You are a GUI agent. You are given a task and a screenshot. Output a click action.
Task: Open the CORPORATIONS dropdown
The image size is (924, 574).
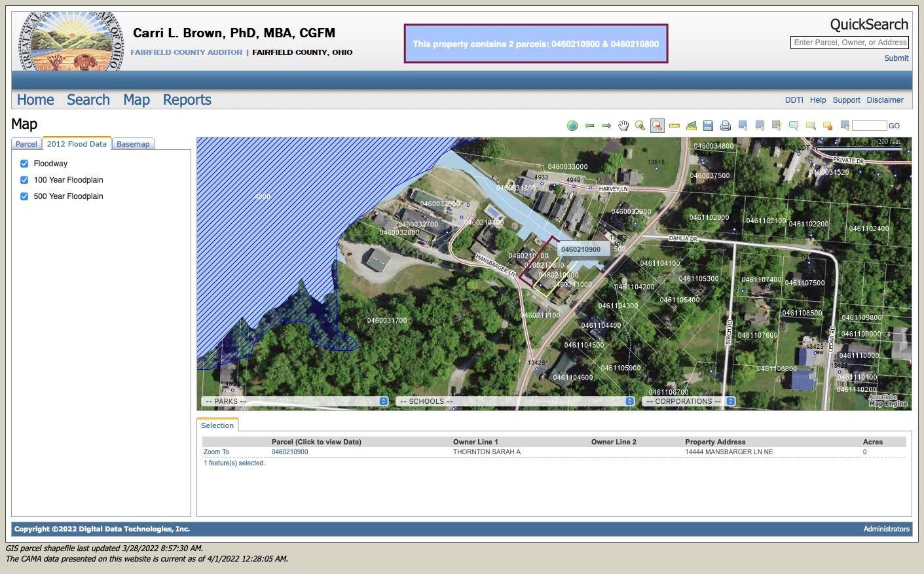689,401
